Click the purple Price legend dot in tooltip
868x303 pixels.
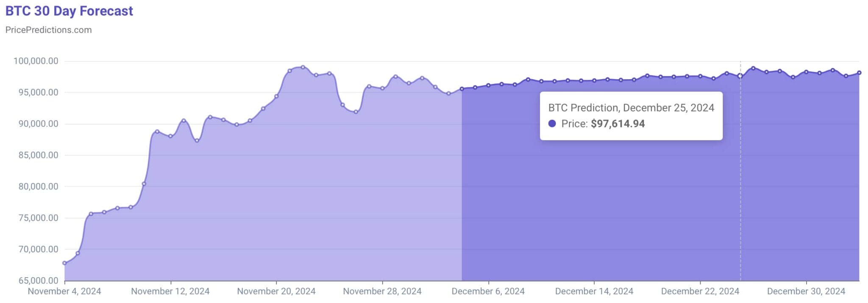552,124
